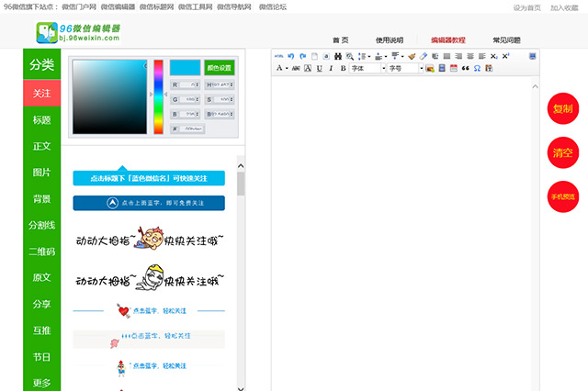Insert an image using picture icon
Screen dimensions: 588x391
click(x=430, y=68)
